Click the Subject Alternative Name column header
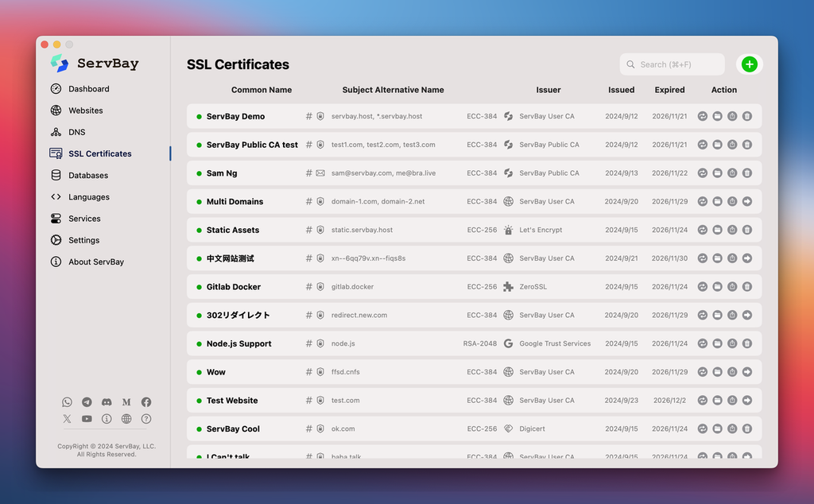This screenshot has width=814, height=504. tap(393, 90)
